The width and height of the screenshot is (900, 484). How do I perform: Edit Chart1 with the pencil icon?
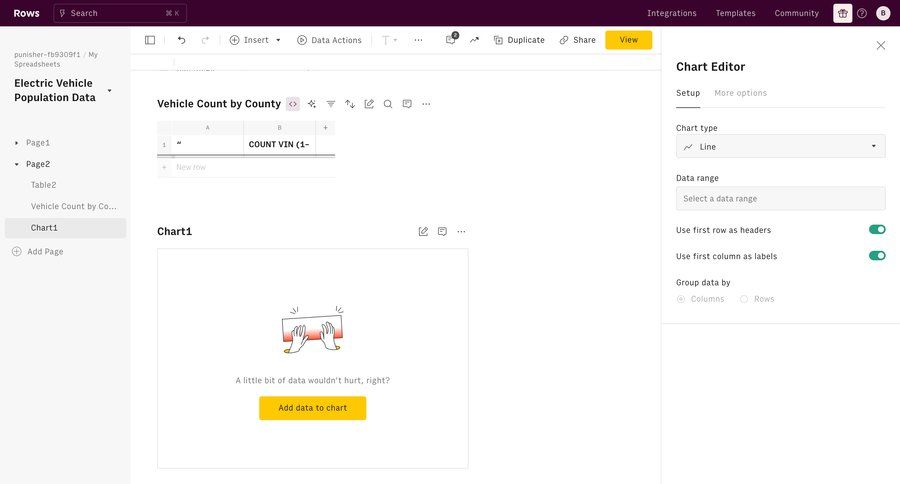(x=423, y=231)
